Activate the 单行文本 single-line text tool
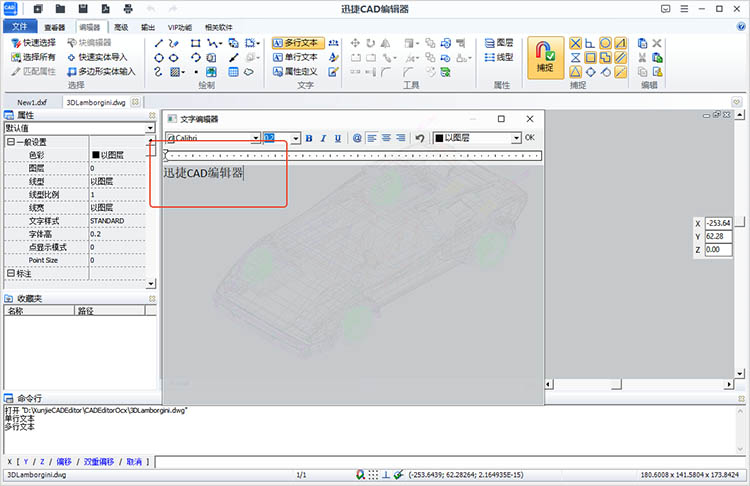750x486 pixels. pos(295,57)
